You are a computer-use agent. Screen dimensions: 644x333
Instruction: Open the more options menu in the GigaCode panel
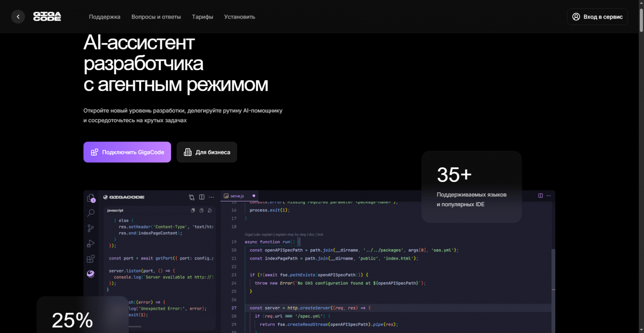[x=211, y=197]
